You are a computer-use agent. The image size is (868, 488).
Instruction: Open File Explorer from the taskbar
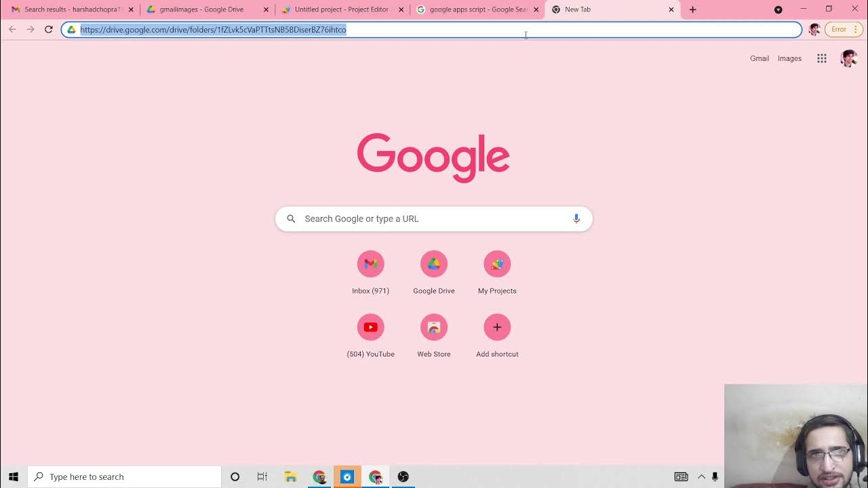pos(291,476)
